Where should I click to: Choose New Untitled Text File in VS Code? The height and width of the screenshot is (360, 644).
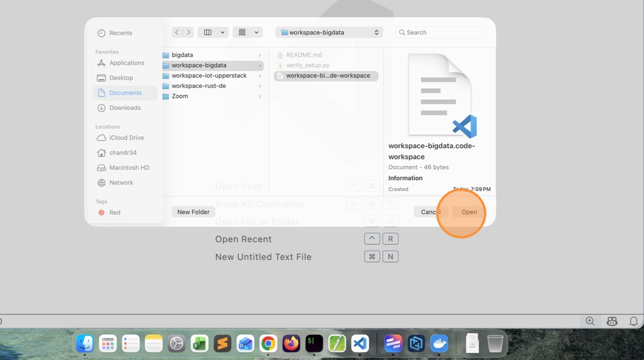pos(263,257)
